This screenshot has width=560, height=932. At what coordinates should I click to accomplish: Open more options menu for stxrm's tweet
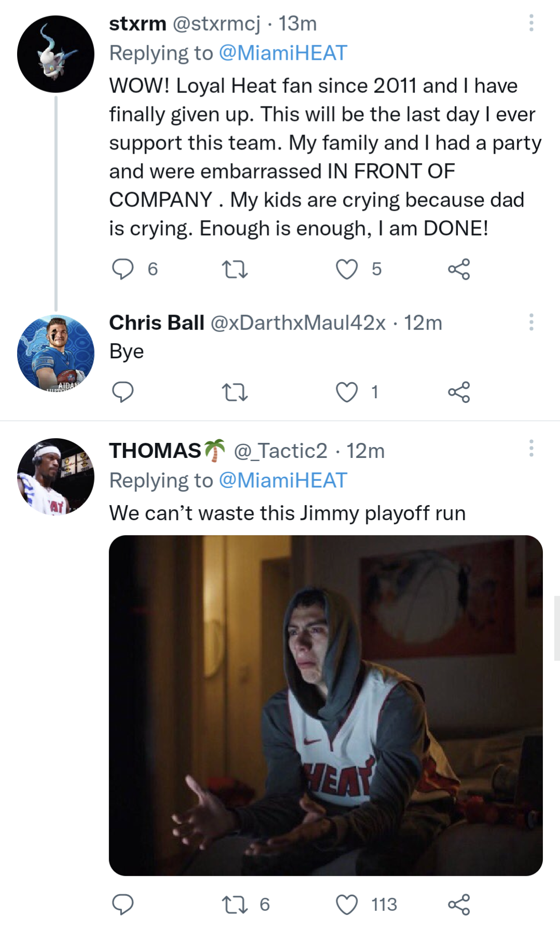(x=531, y=23)
